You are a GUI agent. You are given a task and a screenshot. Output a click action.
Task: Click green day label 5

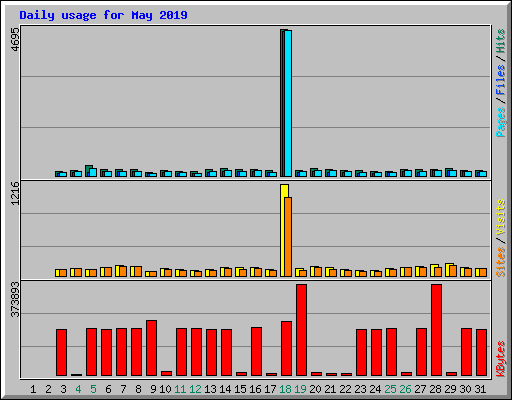93,389
